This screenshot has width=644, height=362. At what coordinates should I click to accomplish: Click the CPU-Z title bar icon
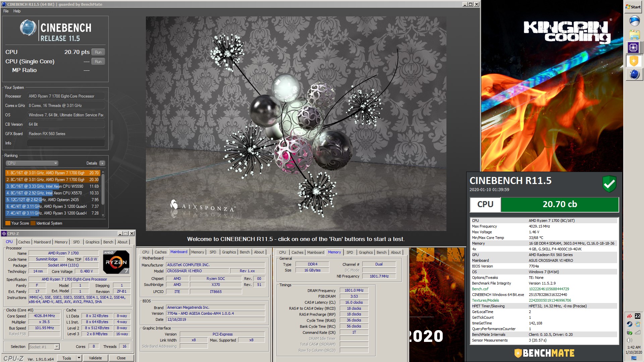[4, 234]
